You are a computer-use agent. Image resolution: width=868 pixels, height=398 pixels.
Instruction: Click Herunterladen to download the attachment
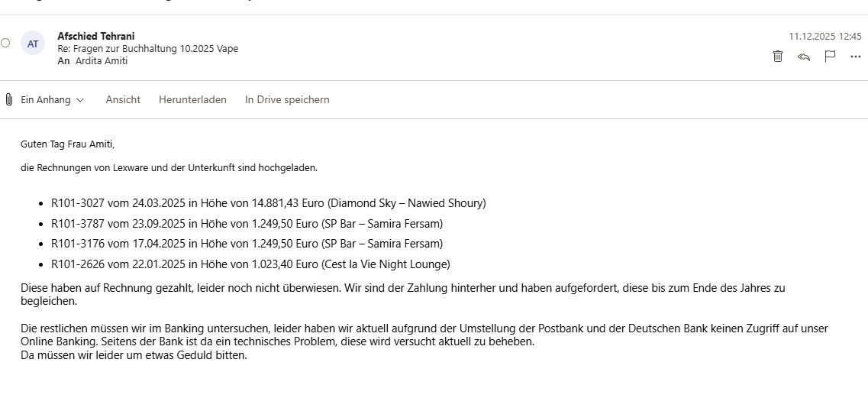192,99
